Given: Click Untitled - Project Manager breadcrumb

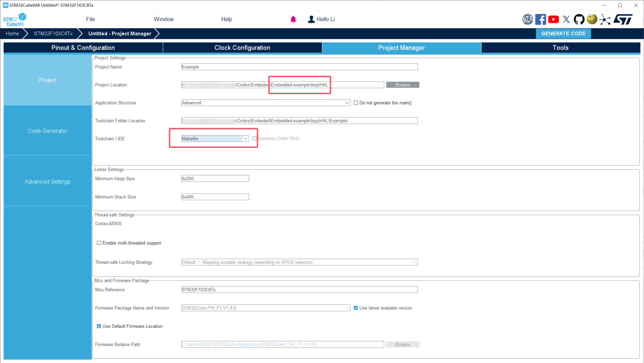Looking at the screenshot, I should click(x=120, y=34).
